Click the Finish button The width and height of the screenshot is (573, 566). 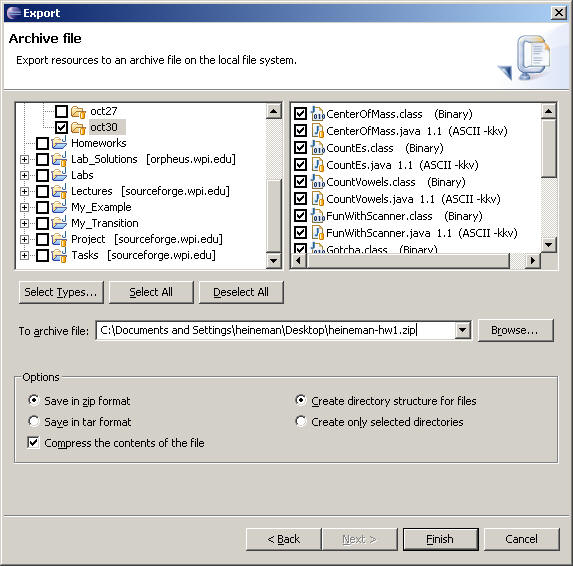tap(440, 539)
